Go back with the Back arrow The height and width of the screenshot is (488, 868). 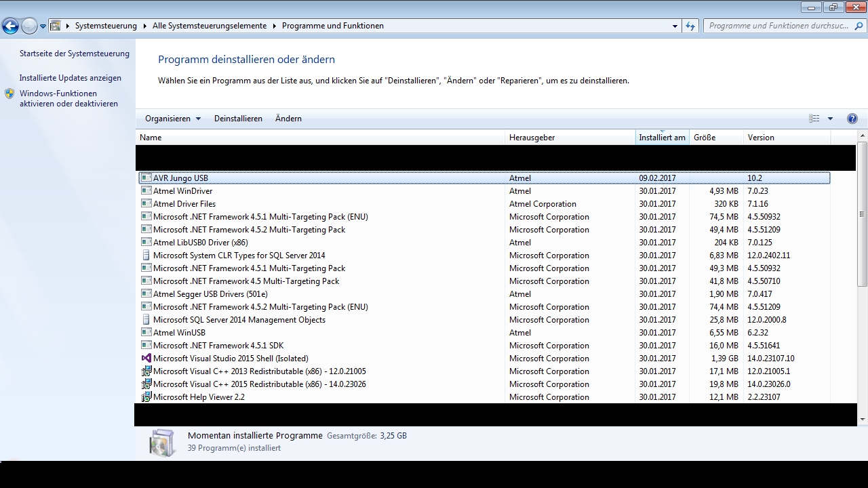[x=10, y=26]
